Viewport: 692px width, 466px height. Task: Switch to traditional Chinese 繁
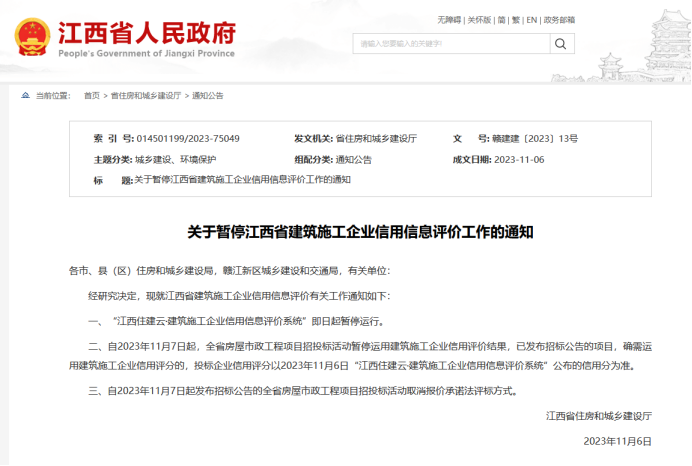[516, 20]
